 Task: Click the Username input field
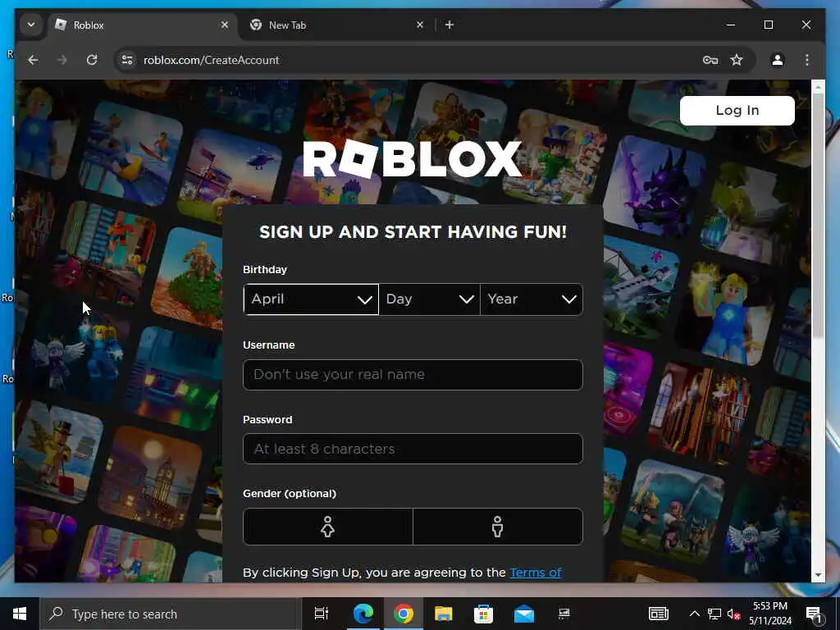[x=413, y=374]
